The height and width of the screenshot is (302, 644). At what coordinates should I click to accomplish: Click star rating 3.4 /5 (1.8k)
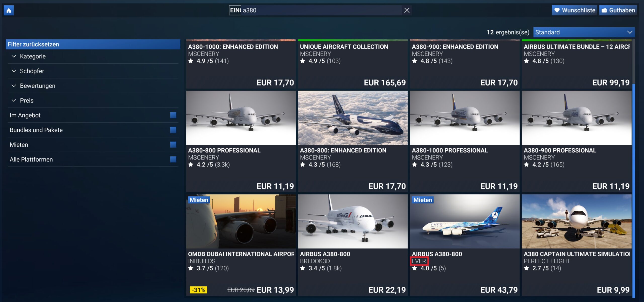(321, 268)
